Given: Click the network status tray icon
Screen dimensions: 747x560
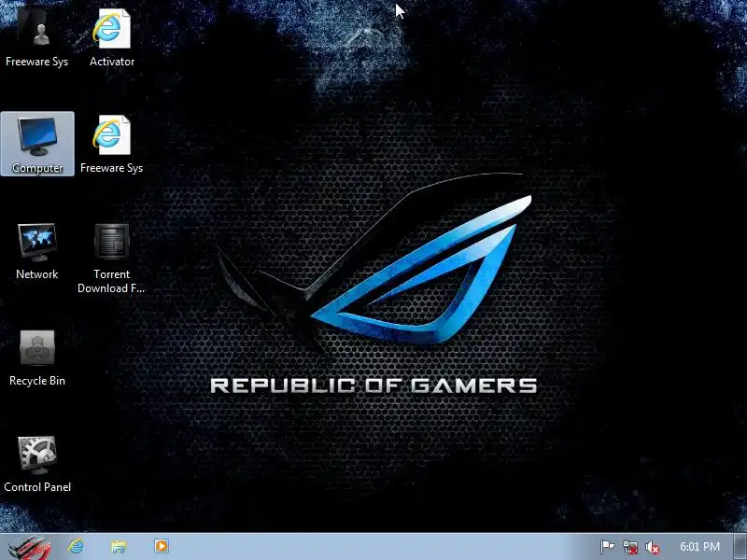Looking at the screenshot, I should pos(629,547).
